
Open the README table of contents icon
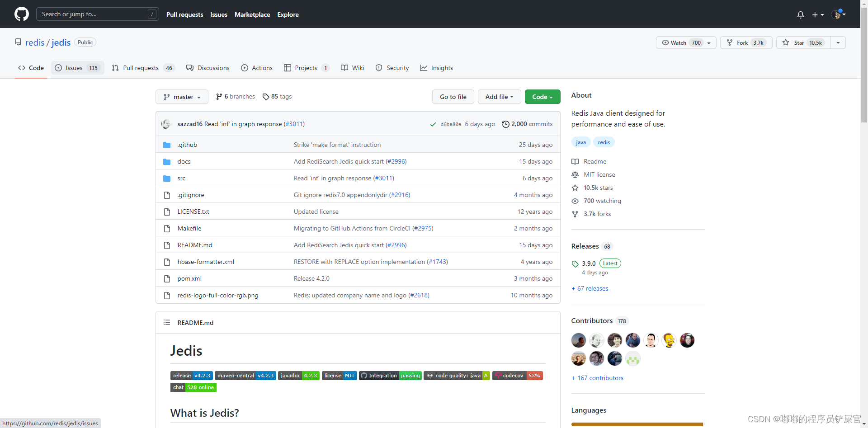point(167,322)
